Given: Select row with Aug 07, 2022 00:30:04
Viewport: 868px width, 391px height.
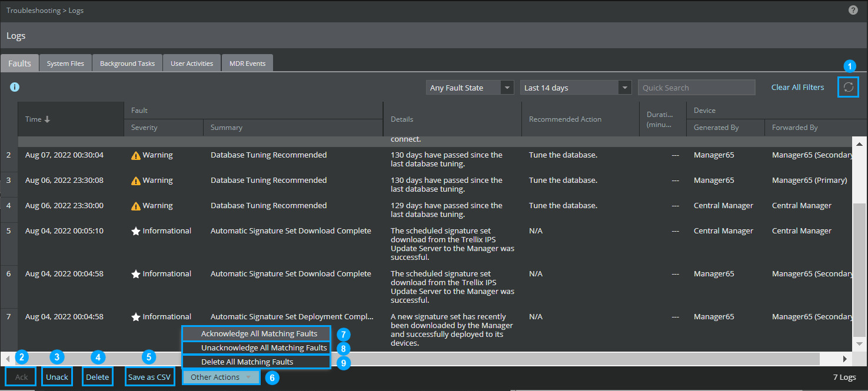Looking at the screenshot, I should coord(427,159).
